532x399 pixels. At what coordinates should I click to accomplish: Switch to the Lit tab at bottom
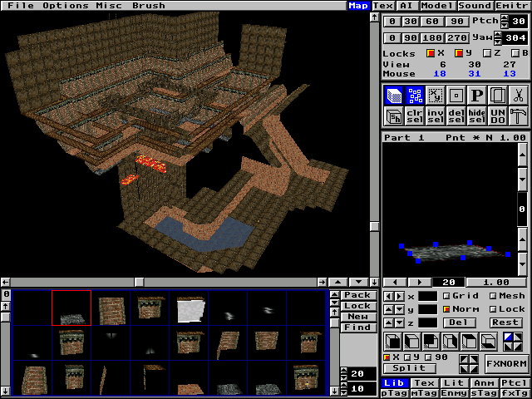click(x=454, y=382)
